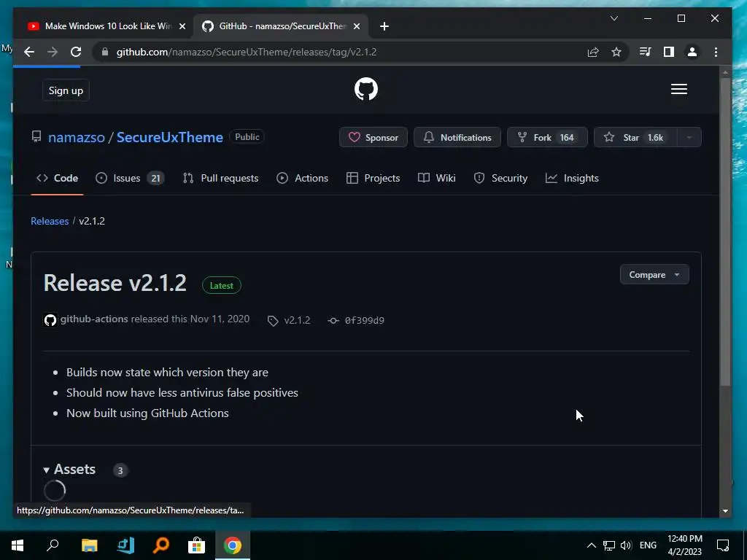Open the Insights tab

(572, 178)
